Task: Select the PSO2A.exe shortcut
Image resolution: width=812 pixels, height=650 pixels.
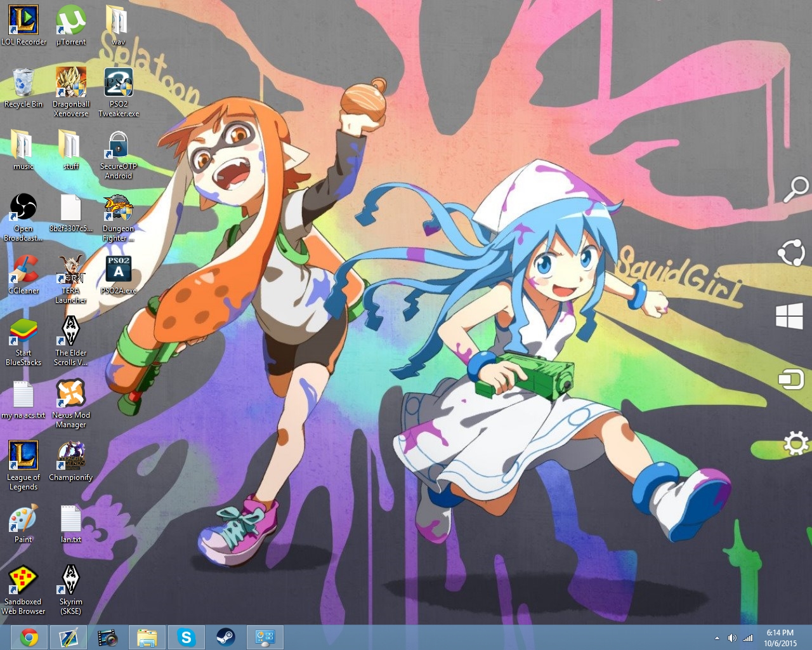Action: pyautogui.click(x=119, y=274)
